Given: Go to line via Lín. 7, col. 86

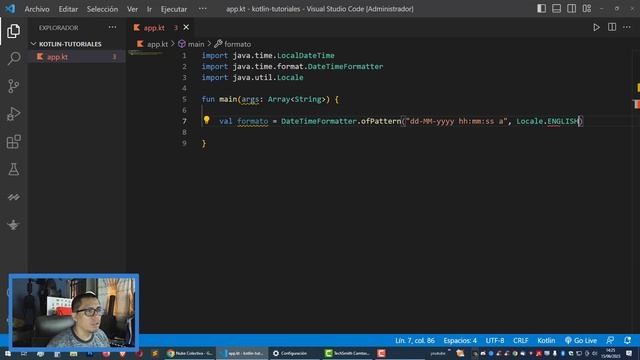Looking at the screenshot, I should point(415,340).
